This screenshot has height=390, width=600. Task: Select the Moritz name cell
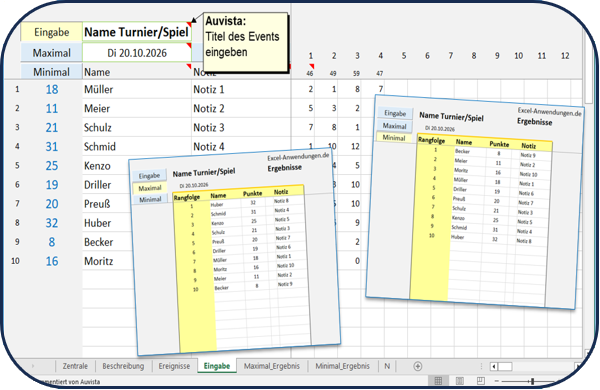coord(109,261)
